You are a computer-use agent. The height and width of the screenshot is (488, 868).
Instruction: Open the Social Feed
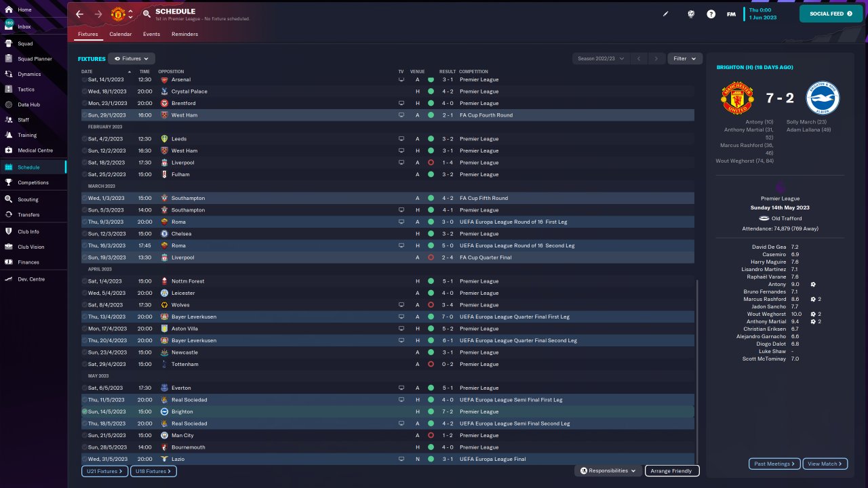coord(831,14)
